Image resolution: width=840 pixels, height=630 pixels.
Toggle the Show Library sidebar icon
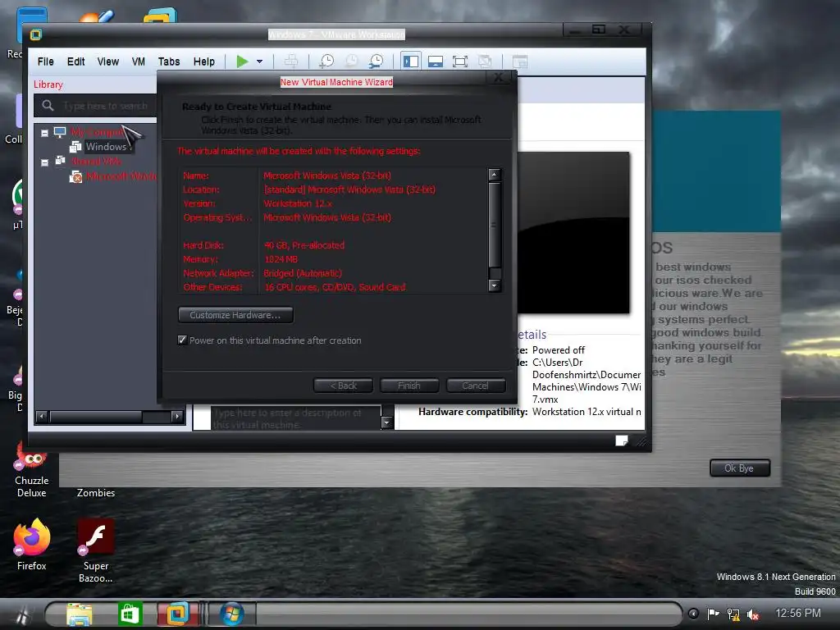pyautogui.click(x=411, y=62)
